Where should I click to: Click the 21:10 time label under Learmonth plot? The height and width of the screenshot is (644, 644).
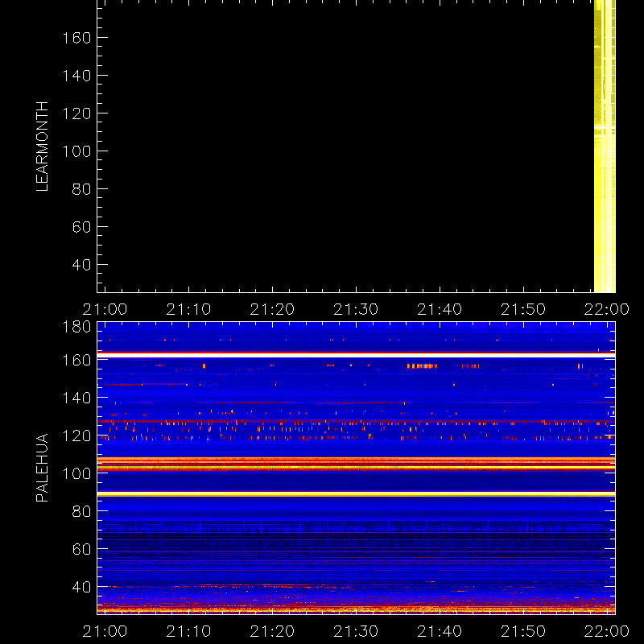(188, 309)
